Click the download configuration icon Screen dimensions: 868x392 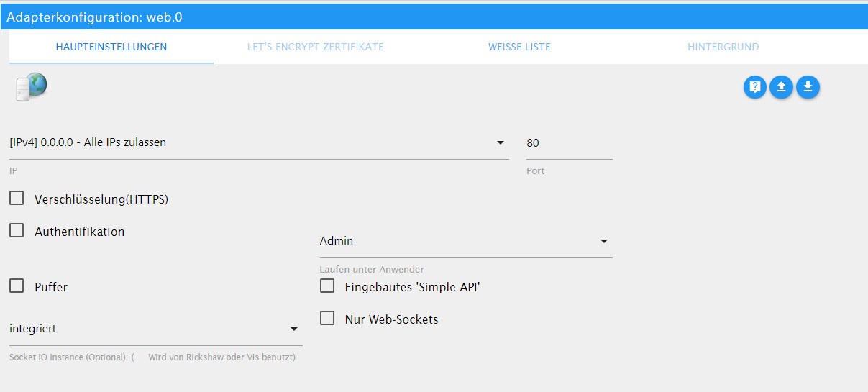pyautogui.click(x=808, y=87)
